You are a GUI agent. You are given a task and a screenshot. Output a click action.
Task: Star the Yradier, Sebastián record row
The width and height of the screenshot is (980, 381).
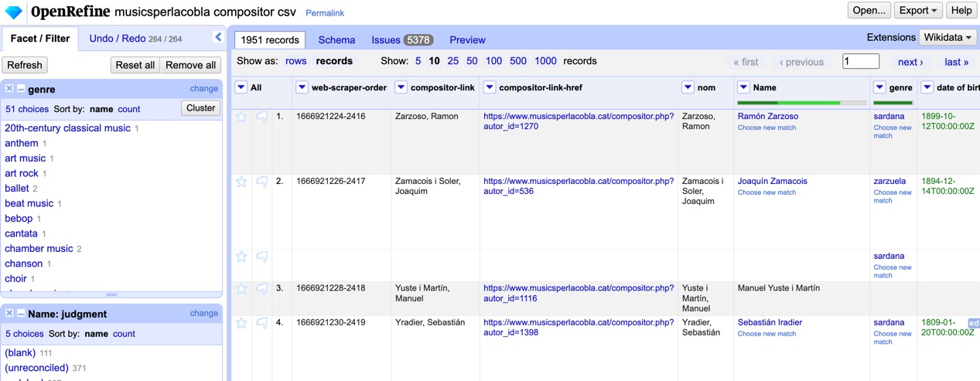click(241, 323)
